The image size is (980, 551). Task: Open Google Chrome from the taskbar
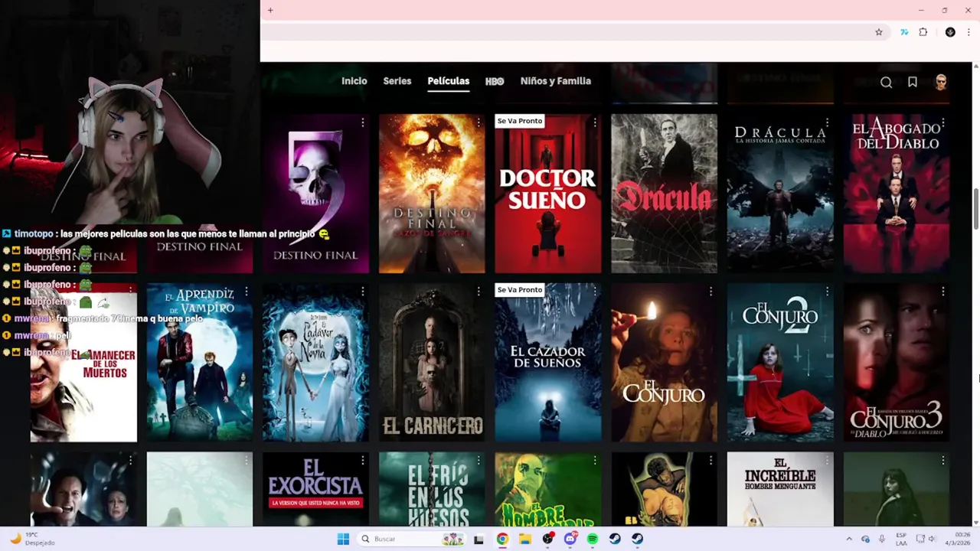coord(502,539)
